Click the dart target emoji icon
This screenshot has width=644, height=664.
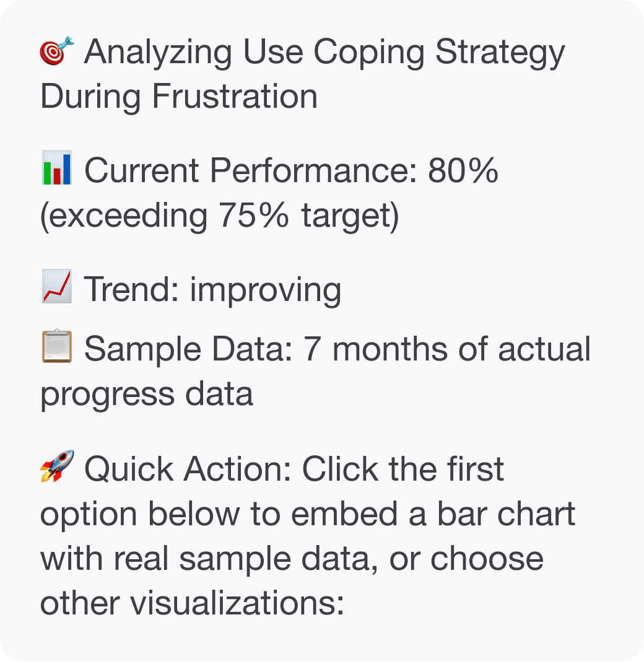[57, 51]
